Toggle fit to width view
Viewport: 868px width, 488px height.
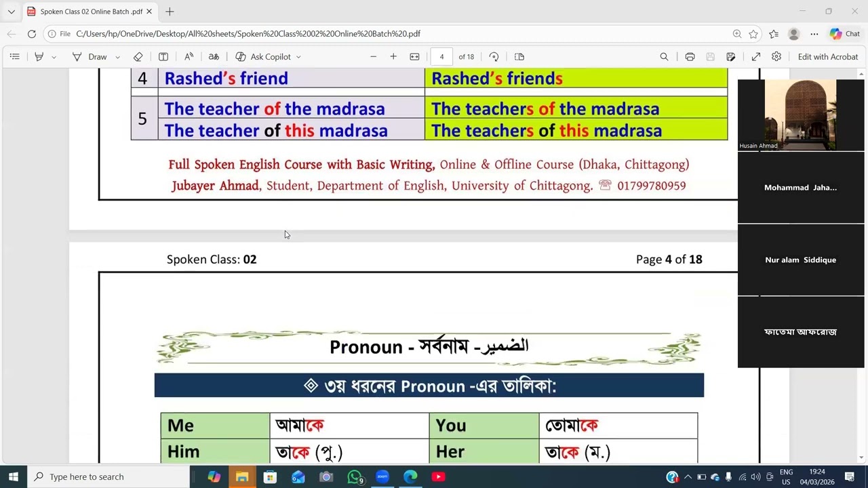pos(415,57)
